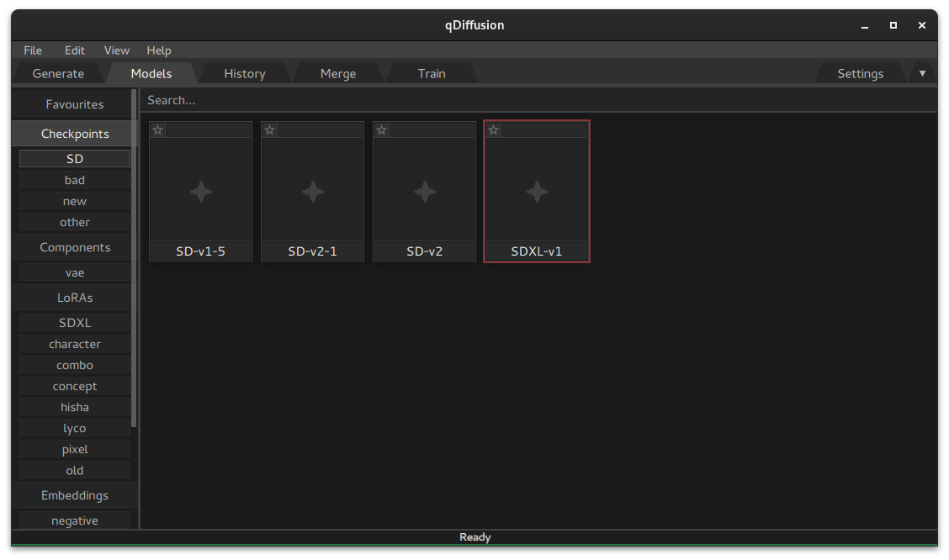
Task: Minimize the qDiffusion window
Action: [x=865, y=25]
